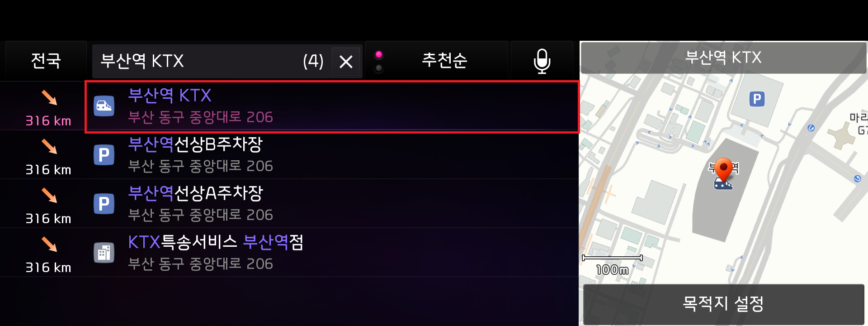Open the 전국 region selector
The width and height of the screenshot is (868, 326).
46,61
